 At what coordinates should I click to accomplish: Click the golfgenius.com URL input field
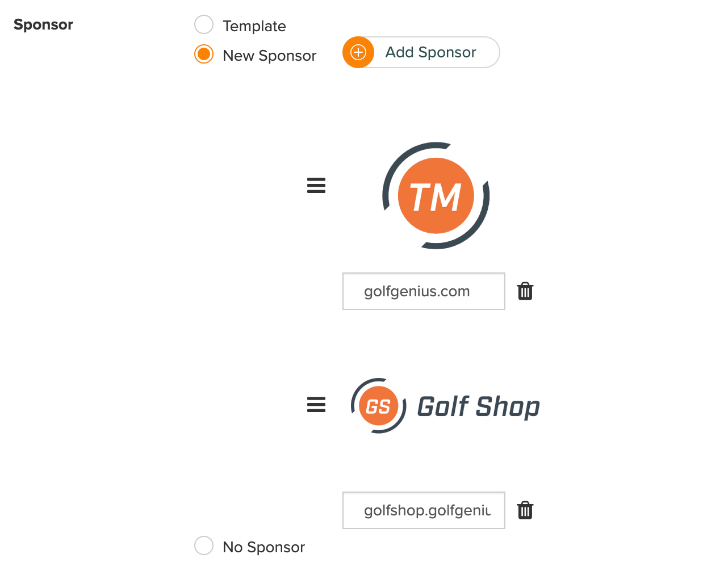click(x=424, y=291)
